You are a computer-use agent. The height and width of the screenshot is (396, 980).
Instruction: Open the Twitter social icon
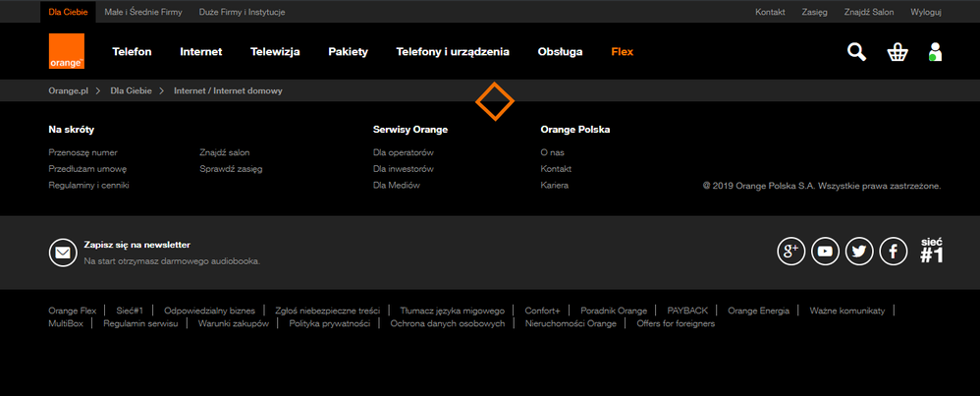859,252
